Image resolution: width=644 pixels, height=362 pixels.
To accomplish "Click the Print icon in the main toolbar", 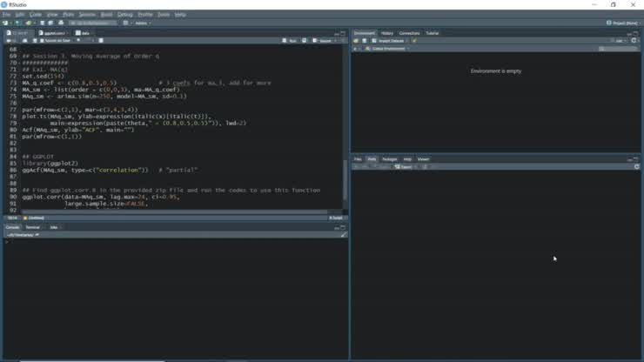I will pyautogui.click(x=61, y=23).
